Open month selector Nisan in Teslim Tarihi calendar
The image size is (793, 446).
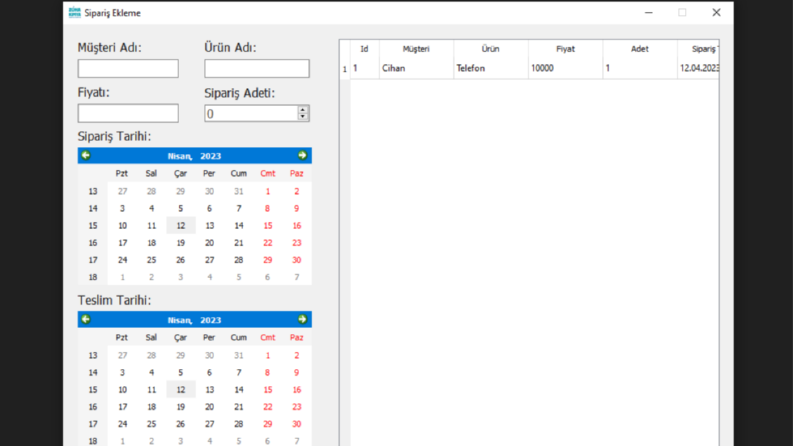pos(180,320)
